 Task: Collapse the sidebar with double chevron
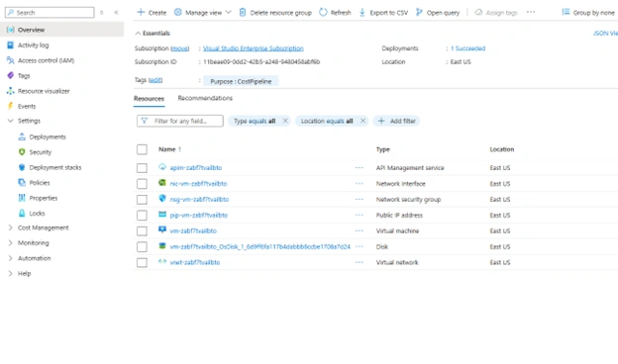click(x=116, y=13)
